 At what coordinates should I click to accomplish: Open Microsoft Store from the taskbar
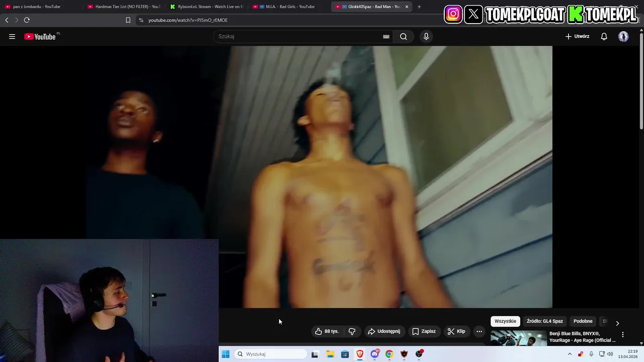pyautogui.click(x=345, y=354)
